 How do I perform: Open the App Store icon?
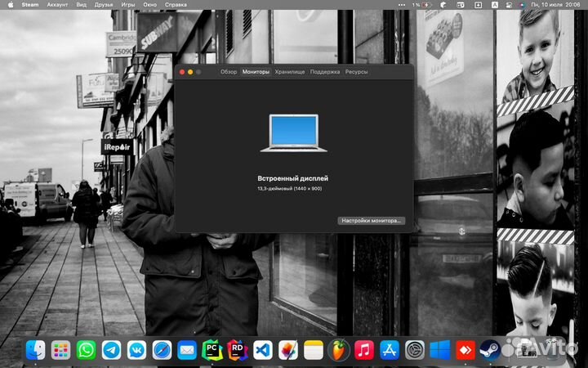[x=390, y=350]
